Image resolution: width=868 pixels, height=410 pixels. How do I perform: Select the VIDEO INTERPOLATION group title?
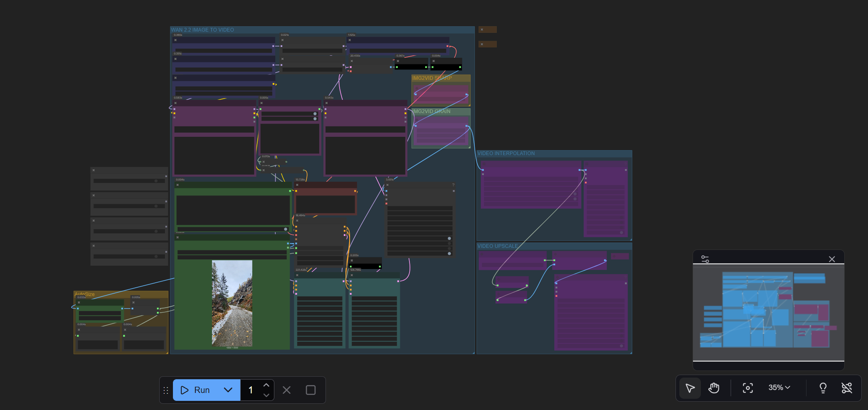click(506, 153)
